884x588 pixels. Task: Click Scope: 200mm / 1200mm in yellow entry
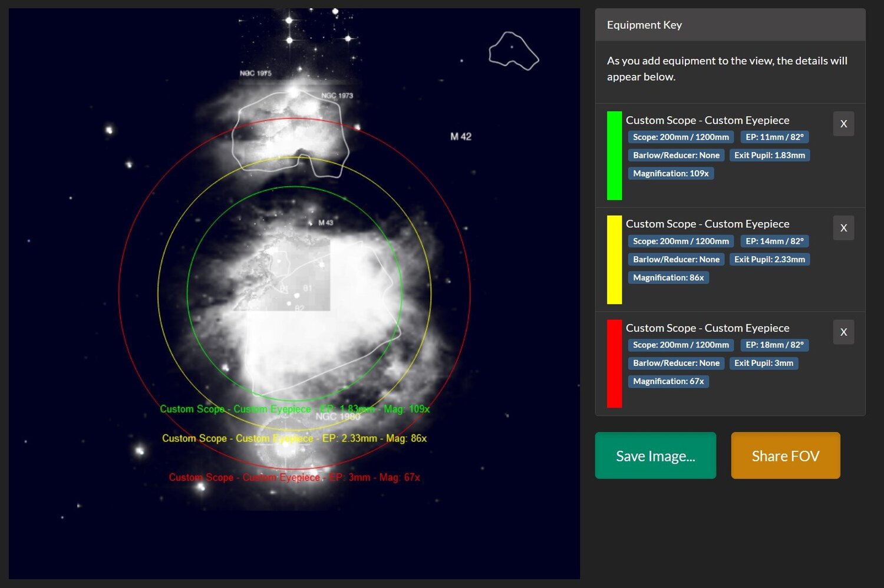click(681, 241)
